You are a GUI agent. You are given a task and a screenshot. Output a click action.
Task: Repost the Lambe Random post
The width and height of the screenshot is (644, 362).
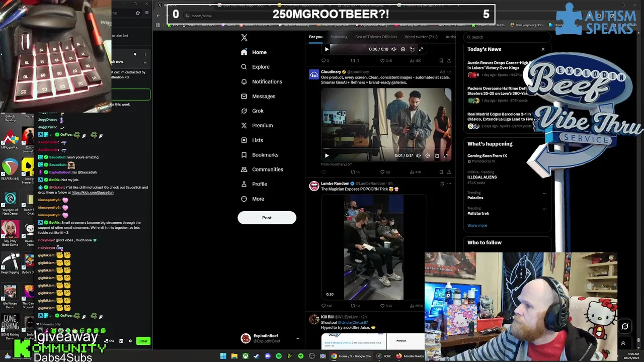(354, 306)
